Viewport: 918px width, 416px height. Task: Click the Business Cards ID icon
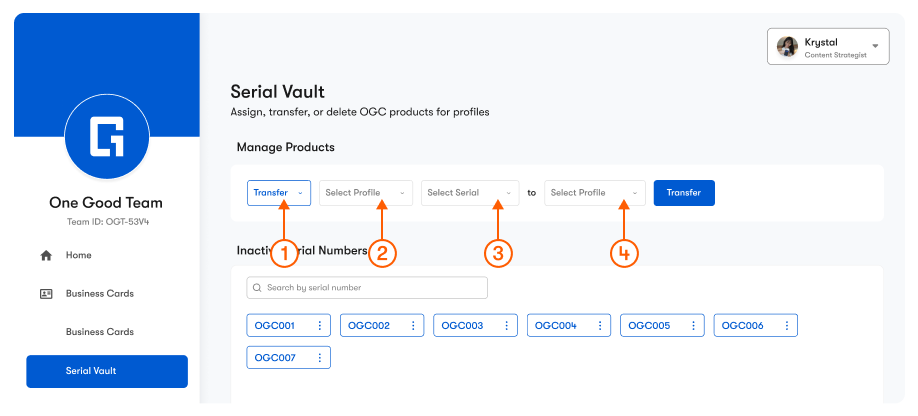(45, 294)
